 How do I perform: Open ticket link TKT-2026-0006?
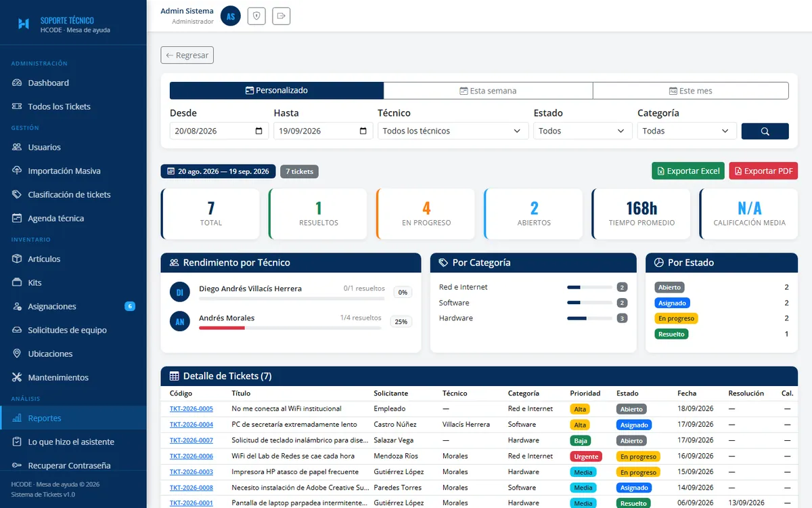[x=191, y=457]
